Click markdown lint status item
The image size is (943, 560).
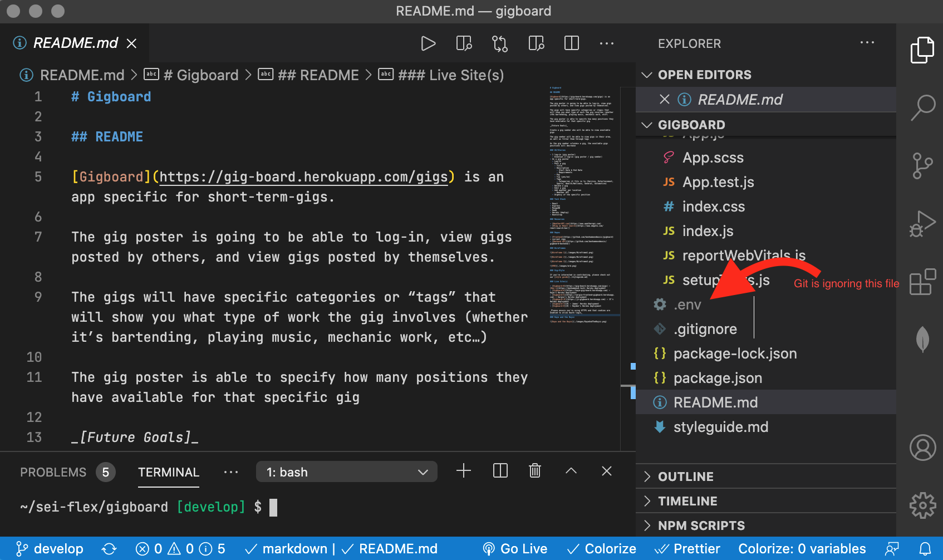341,549
